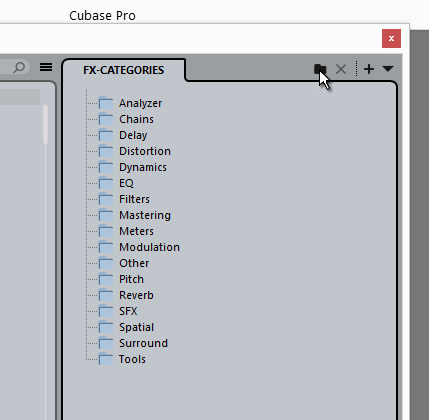
Task: Select the FX-CATEGORIES tab
Action: 124,70
